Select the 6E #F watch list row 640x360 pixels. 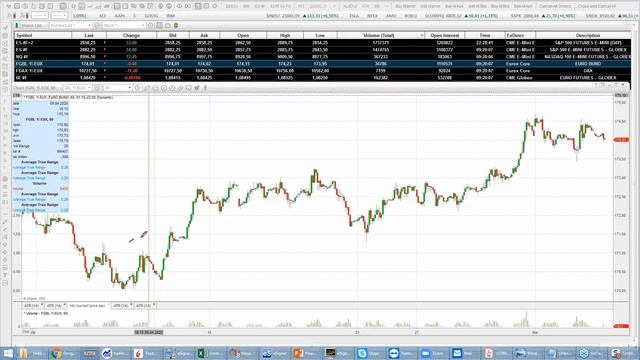322,78
